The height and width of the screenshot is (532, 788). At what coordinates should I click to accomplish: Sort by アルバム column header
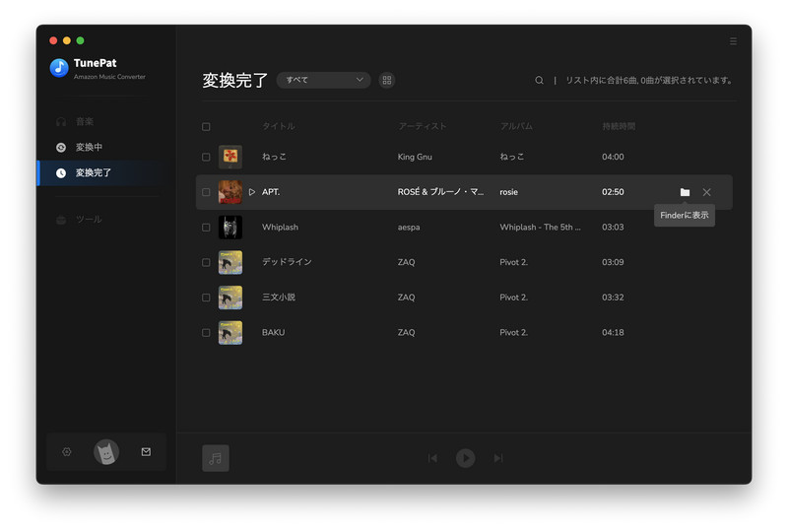516,126
